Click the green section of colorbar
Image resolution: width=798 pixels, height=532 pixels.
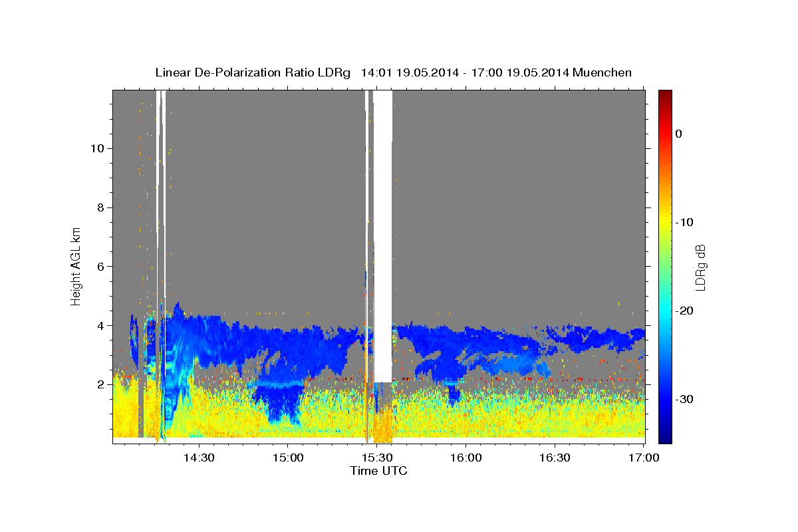(x=665, y=266)
